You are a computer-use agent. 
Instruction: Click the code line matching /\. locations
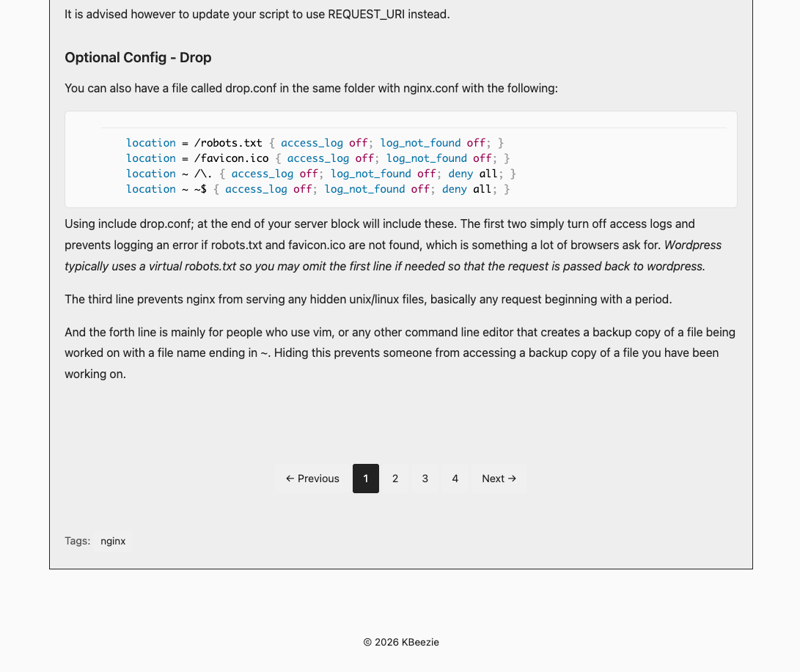click(x=321, y=174)
